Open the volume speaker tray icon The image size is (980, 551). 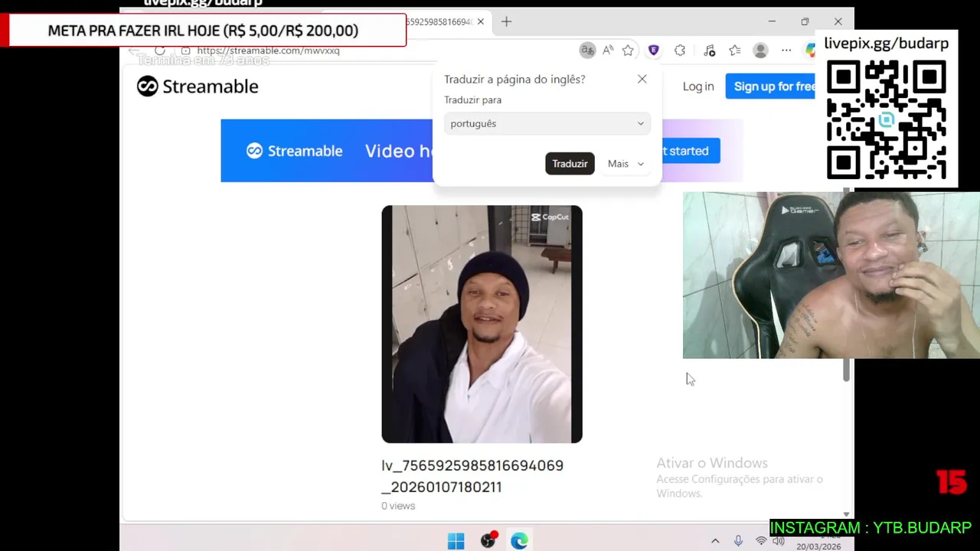click(x=778, y=540)
